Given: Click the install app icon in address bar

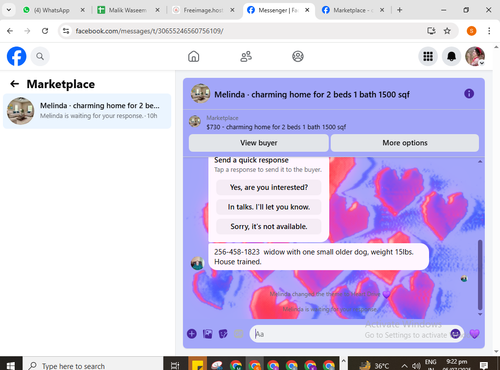Looking at the screenshot, I should point(431,31).
